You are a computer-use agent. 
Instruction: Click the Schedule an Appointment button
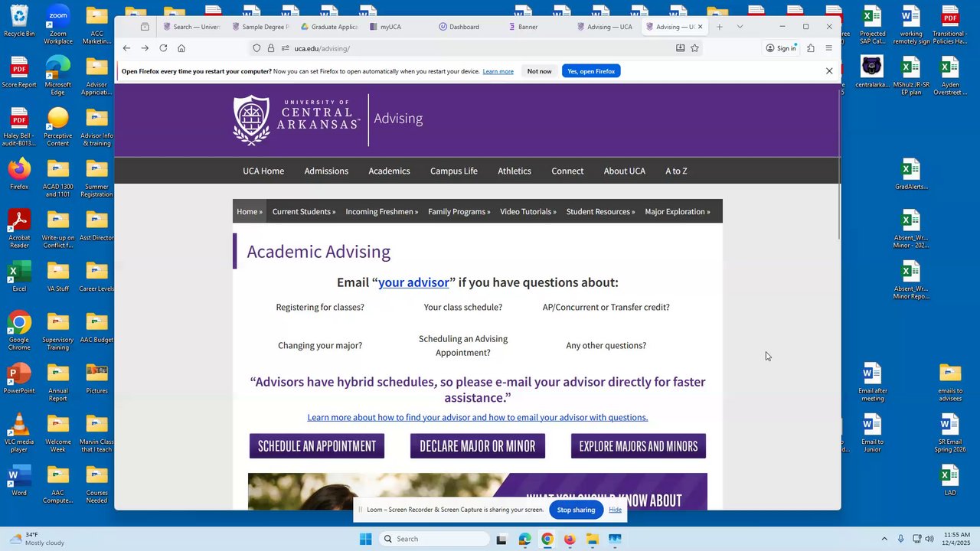pyautogui.click(x=317, y=446)
